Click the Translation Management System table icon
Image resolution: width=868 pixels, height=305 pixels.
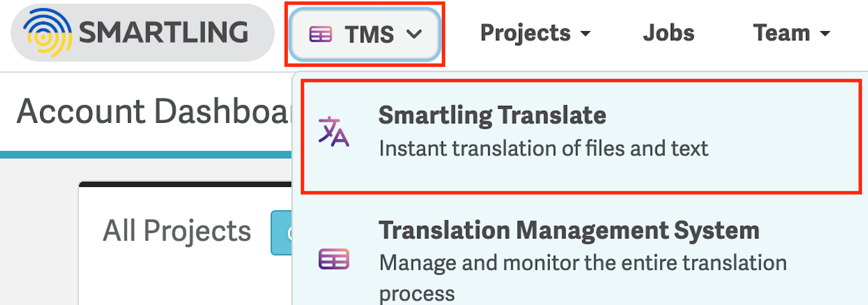[334, 259]
